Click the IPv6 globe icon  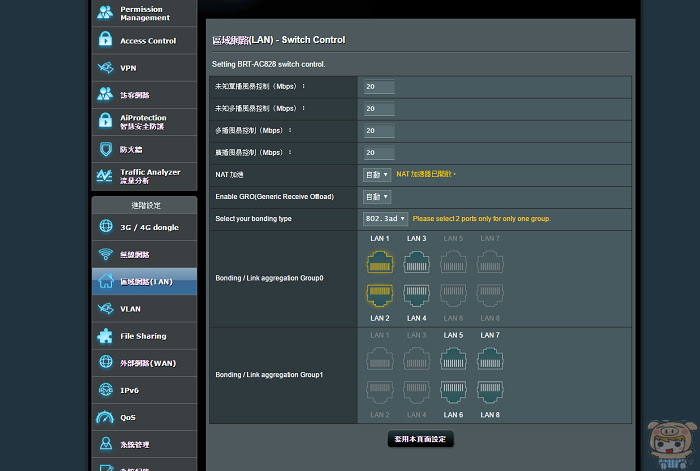[x=106, y=390]
